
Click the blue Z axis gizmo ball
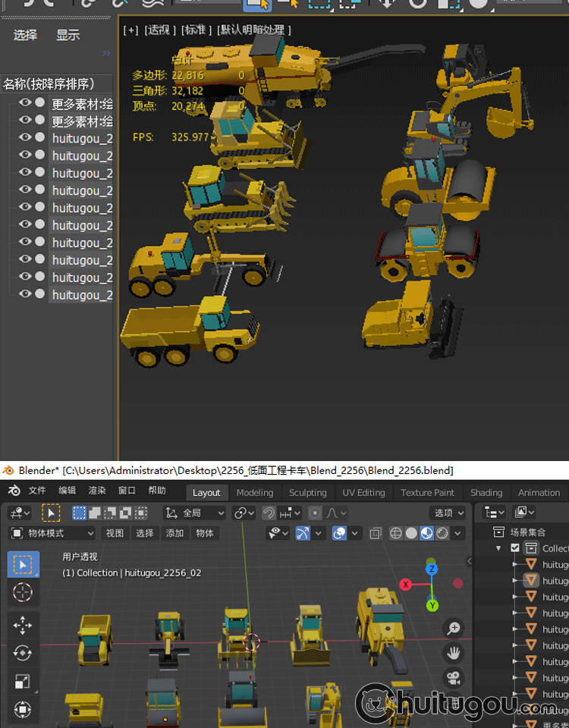[x=431, y=569]
